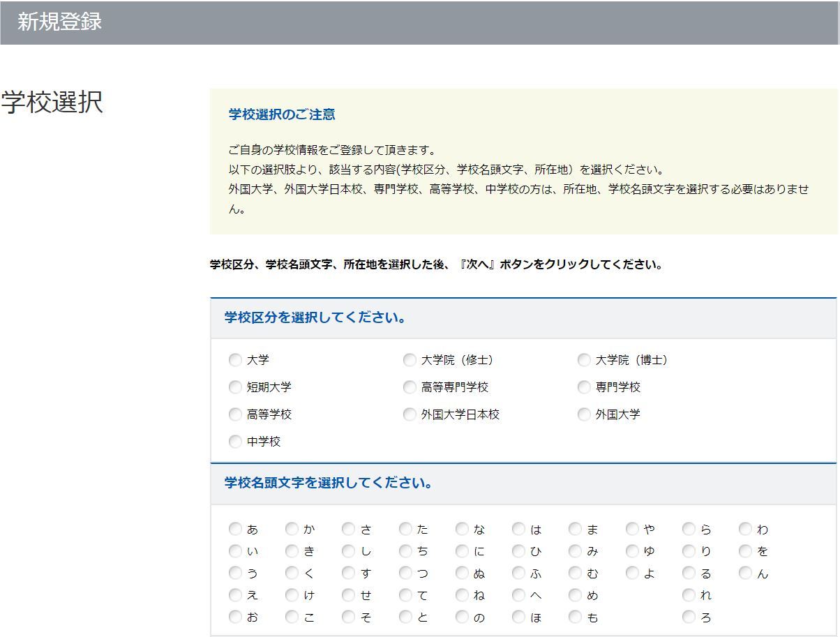This screenshot has width=840, height=637.
Task: Select 高等専門学校 radio option
Action: [410, 387]
